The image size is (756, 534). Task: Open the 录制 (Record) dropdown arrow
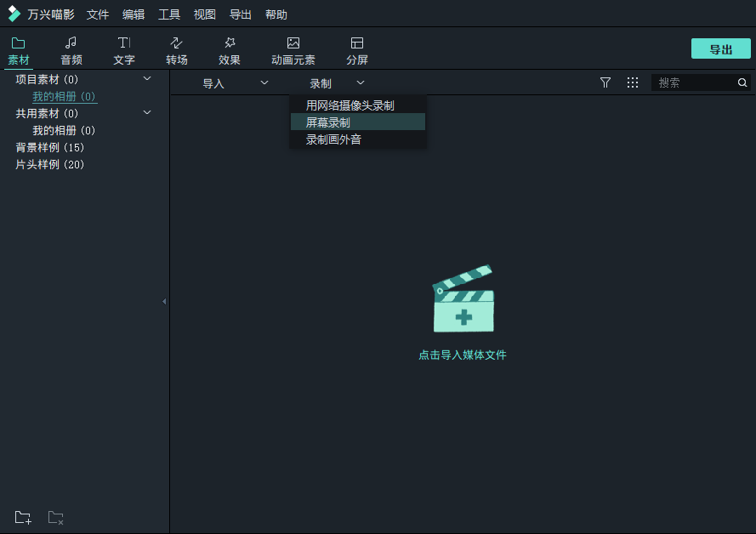point(360,82)
